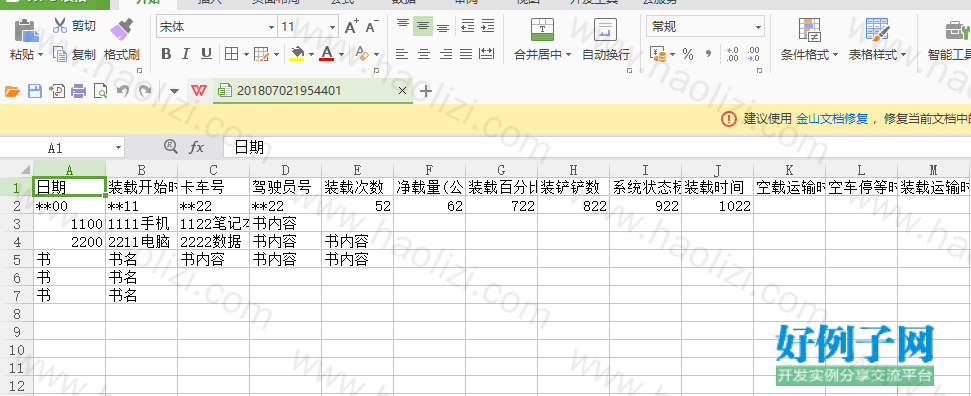
Task: Click the fx insert function icon
Action: tap(196, 147)
